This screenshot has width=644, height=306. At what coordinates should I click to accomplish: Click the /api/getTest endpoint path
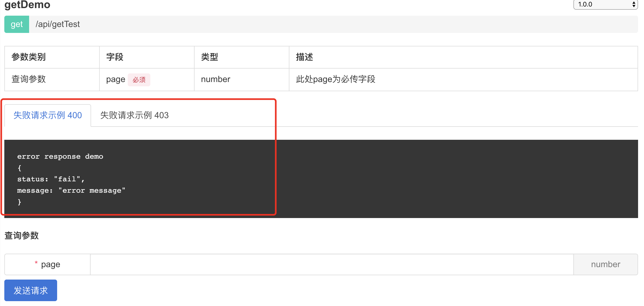point(58,24)
